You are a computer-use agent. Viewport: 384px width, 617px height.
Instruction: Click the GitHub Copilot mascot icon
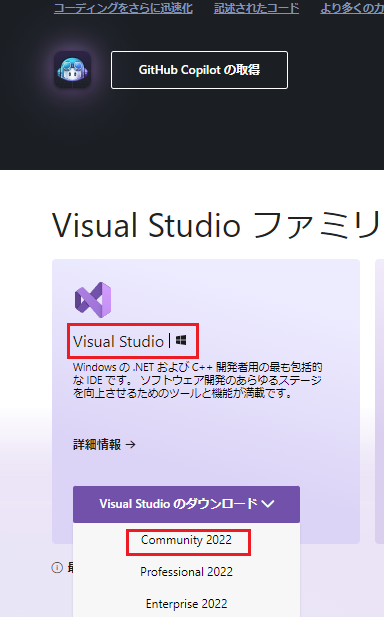pyautogui.click(x=72, y=70)
